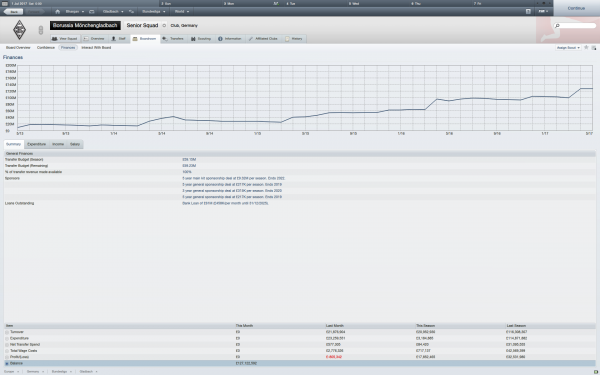600x375 pixels.
Task: Go to Interact With Board link
Action: click(x=96, y=47)
